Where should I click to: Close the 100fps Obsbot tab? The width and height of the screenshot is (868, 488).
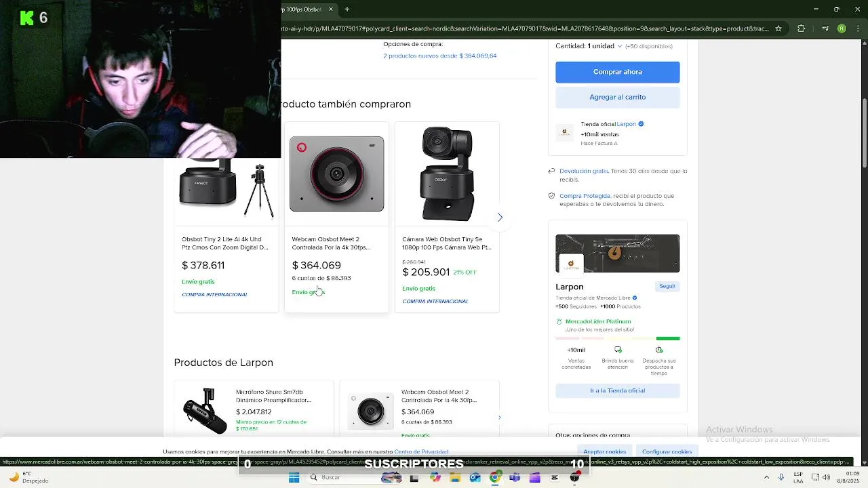(x=331, y=9)
